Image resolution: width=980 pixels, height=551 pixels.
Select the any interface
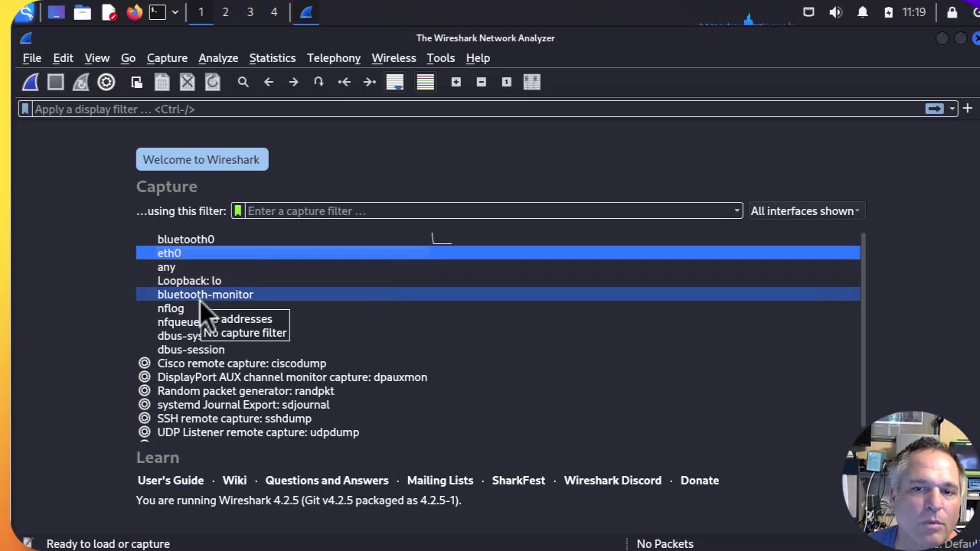(166, 267)
